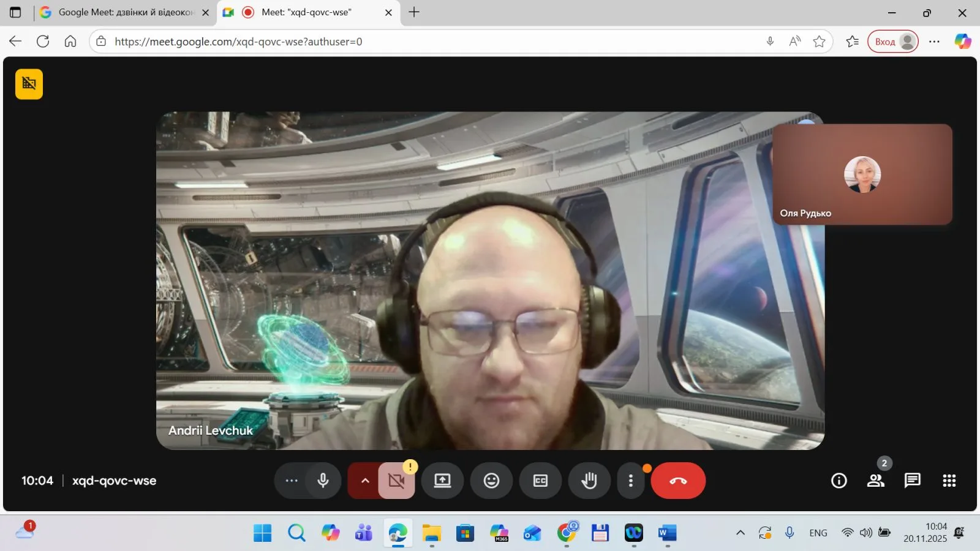Expand audio options ellipsis beside microphone

click(x=292, y=481)
